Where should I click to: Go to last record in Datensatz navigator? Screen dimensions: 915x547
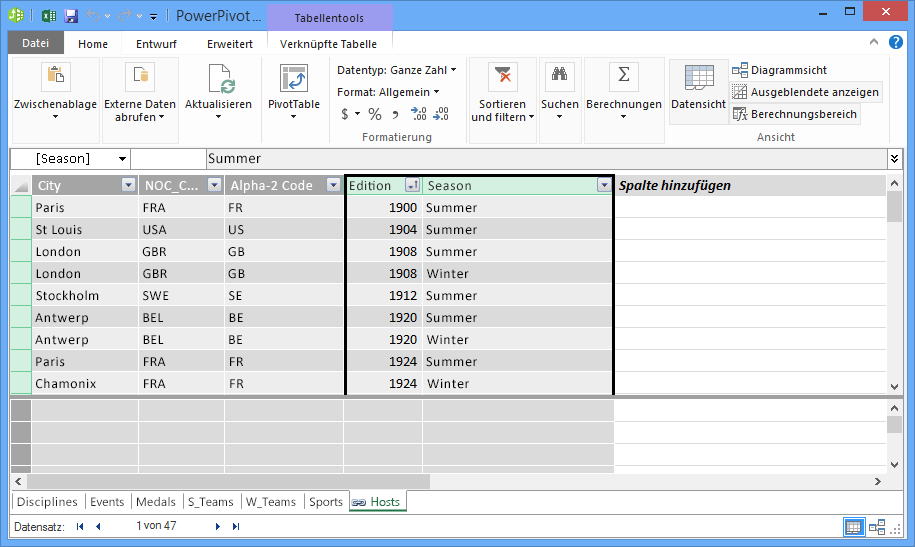(236, 527)
